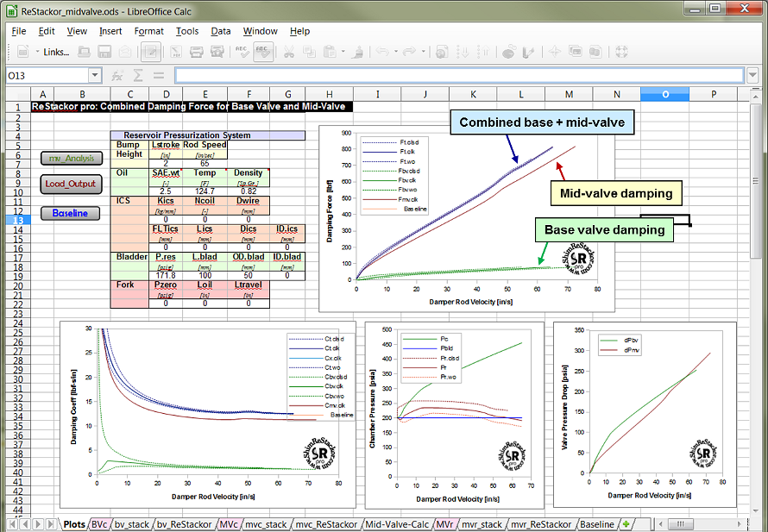Expand the Paste options dropdown arrow

click(343, 52)
